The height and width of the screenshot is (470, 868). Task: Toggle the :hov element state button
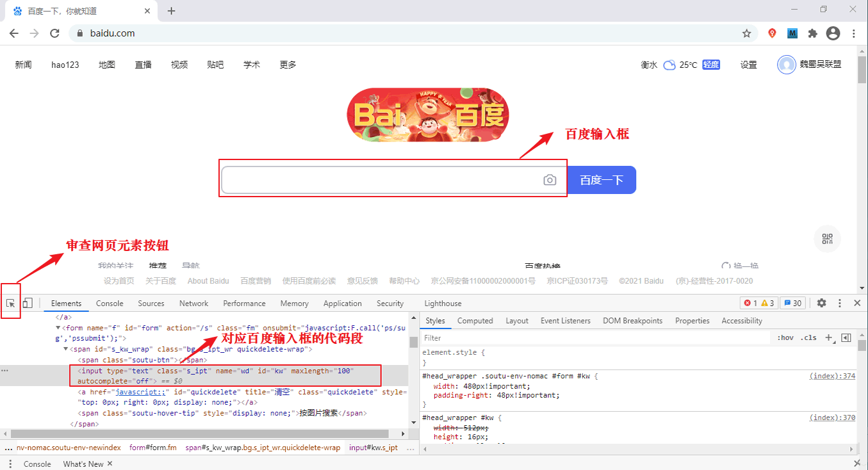click(x=785, y=337)
